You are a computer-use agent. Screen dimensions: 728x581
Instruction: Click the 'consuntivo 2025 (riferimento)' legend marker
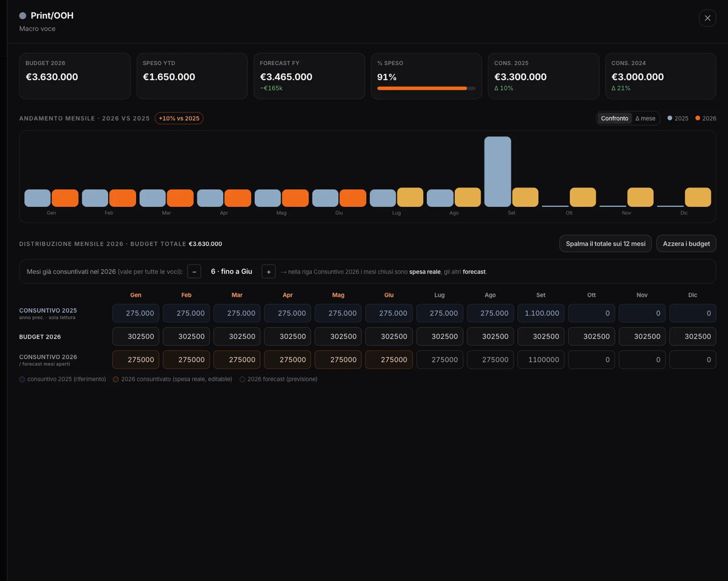[22, 379]
